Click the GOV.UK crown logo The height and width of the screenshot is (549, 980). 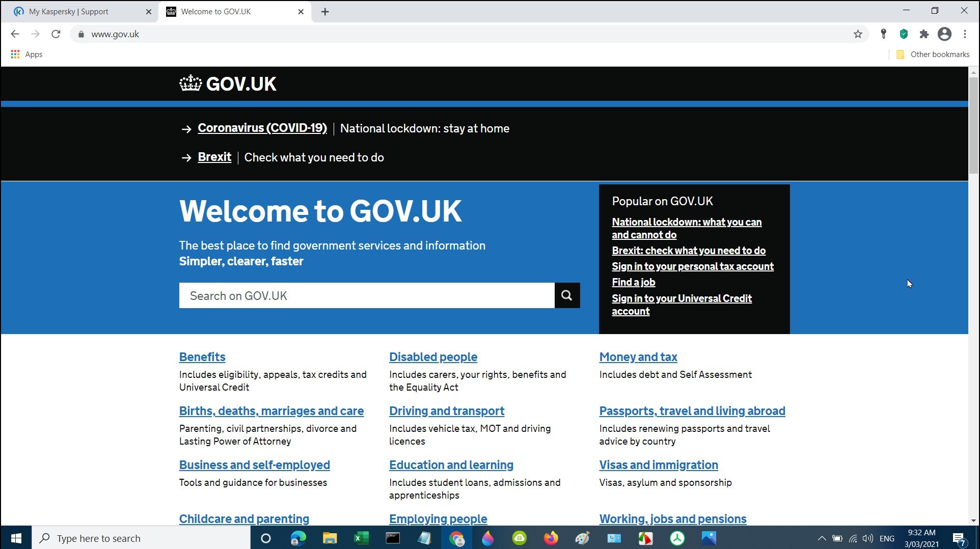point(228,84)
